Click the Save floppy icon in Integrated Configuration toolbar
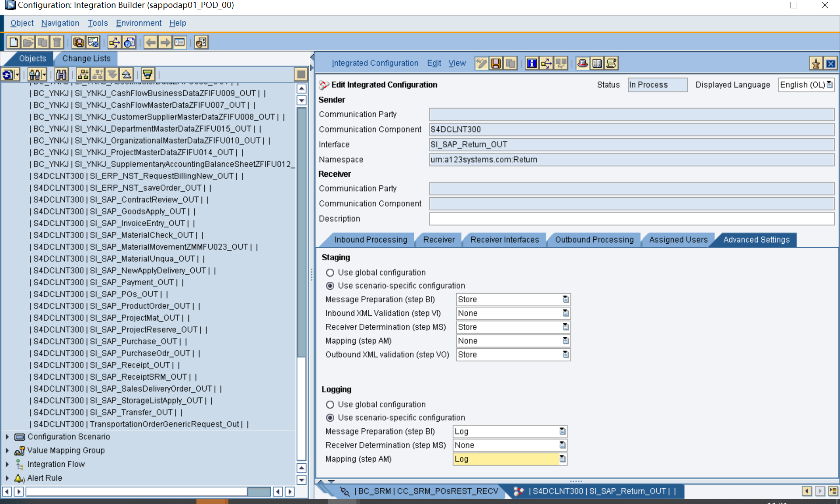 (x=496, y=63)
